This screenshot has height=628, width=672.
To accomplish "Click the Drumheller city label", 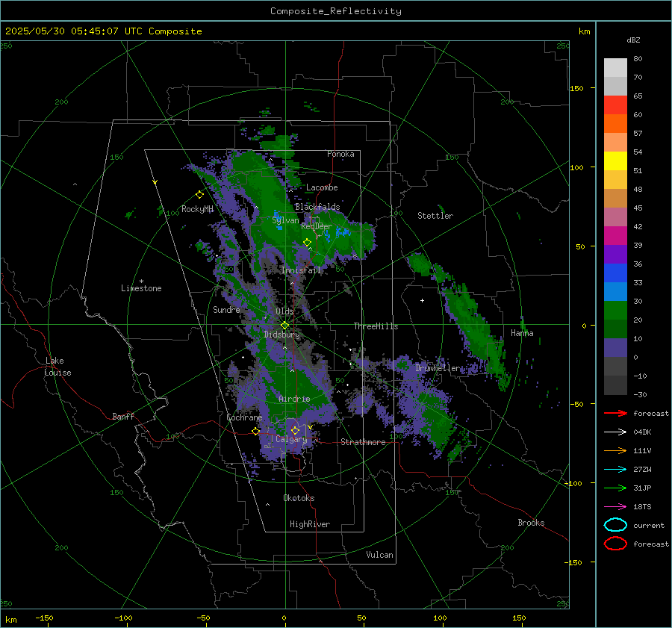I will [438, 368].
